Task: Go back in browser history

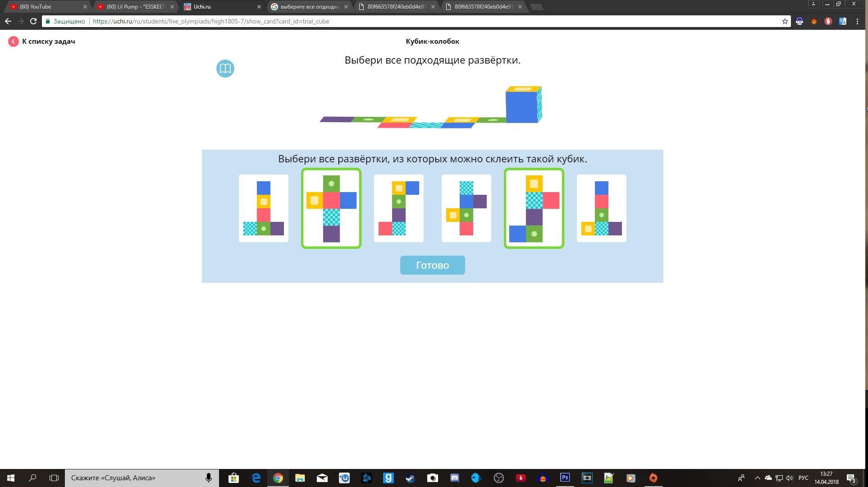Action: tap(8, 21)
